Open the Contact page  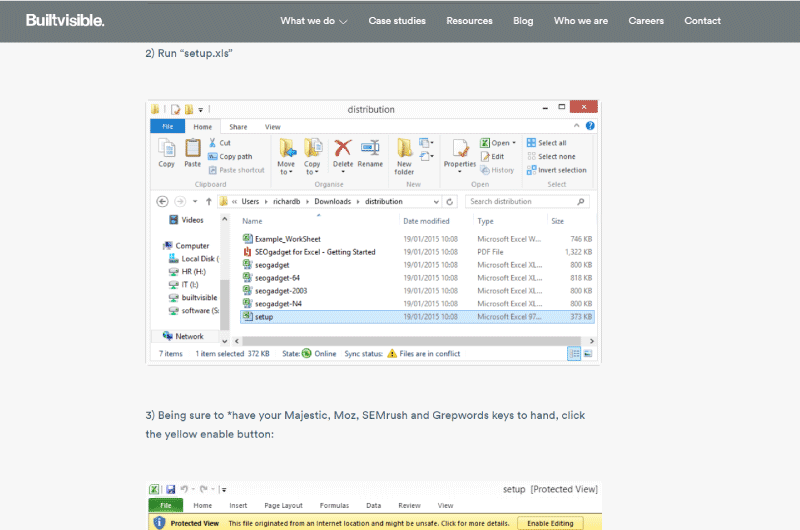pyautogui.click(x=703, y=21)
